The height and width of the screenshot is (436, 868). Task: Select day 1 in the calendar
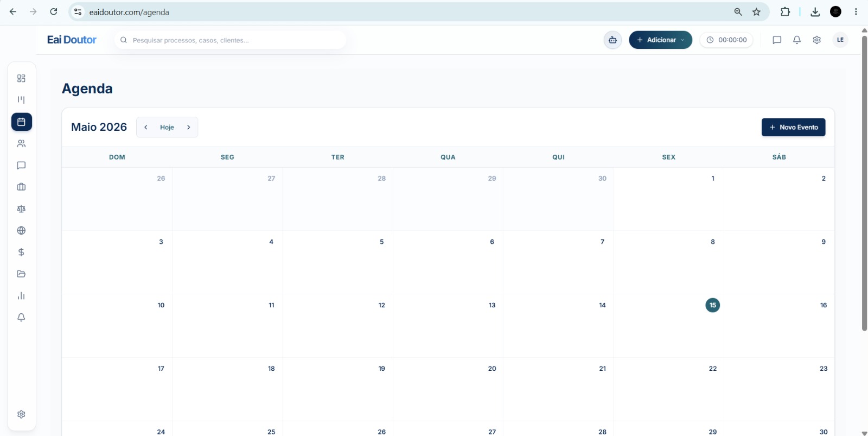click(713, 179)
